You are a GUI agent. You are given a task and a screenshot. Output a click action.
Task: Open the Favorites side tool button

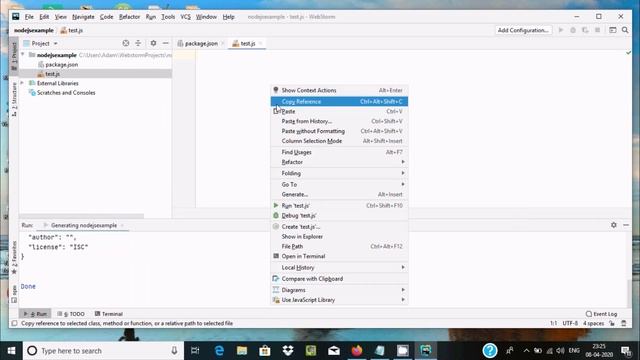pyautogui.click(x=14, y=257)
